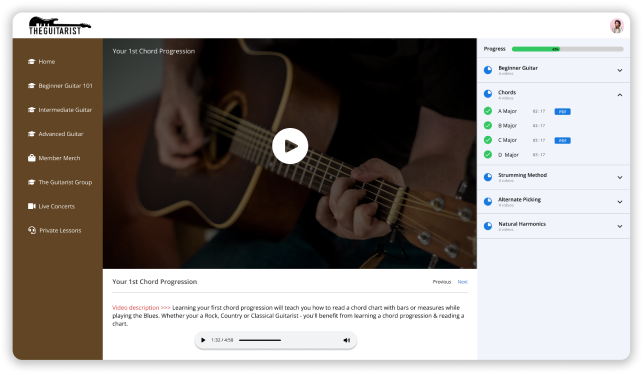
Task: Select the C Major lesson
Action: click(x=507, y=140)
